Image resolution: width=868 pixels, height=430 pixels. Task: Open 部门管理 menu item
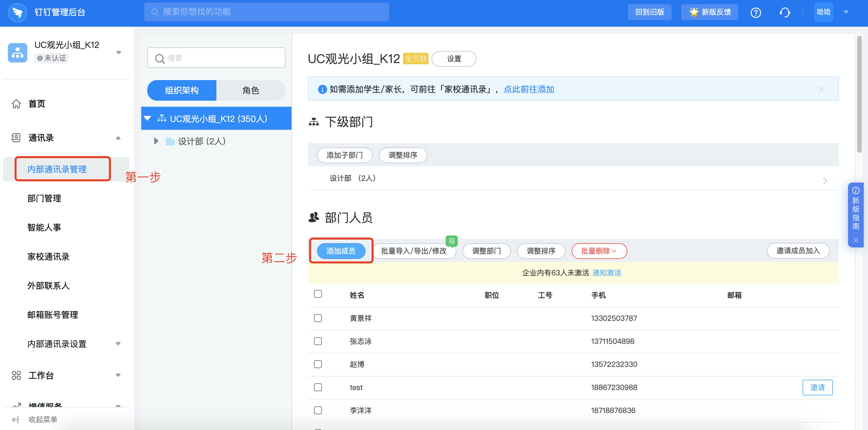click(44, 198)
